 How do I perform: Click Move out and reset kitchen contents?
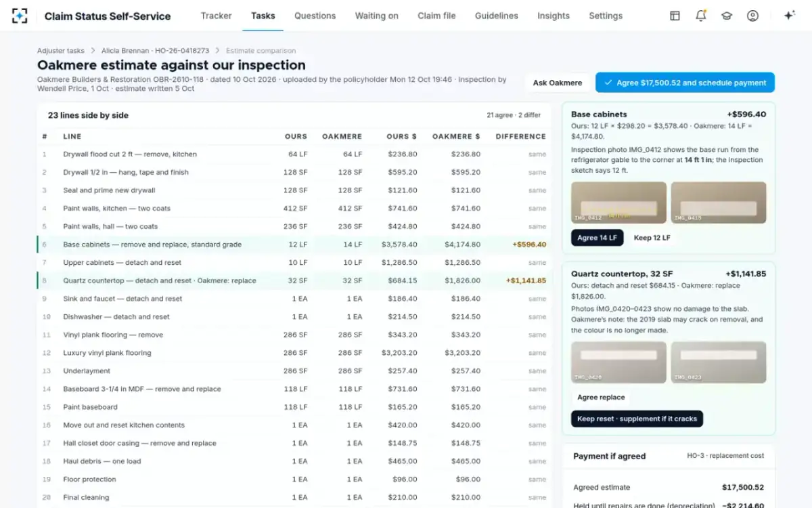click(x=124, y=425)
